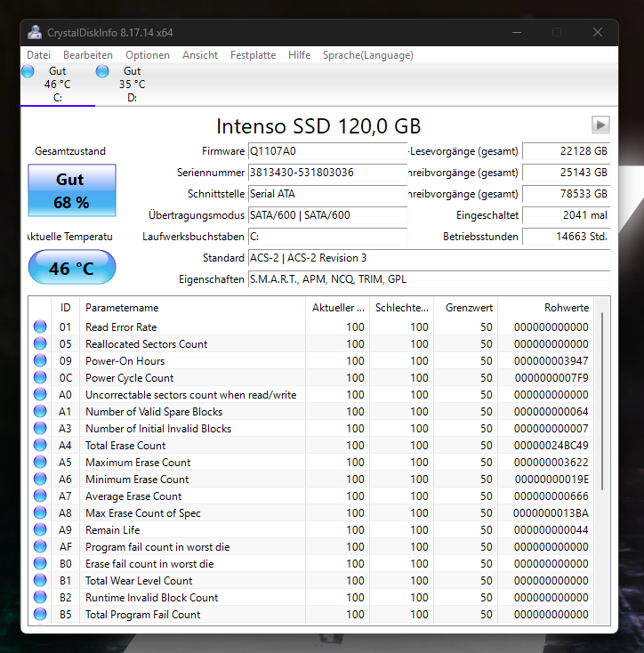
Task: Click raw value 0000000007F9 of Power Cycle Count
Action: 551,378
